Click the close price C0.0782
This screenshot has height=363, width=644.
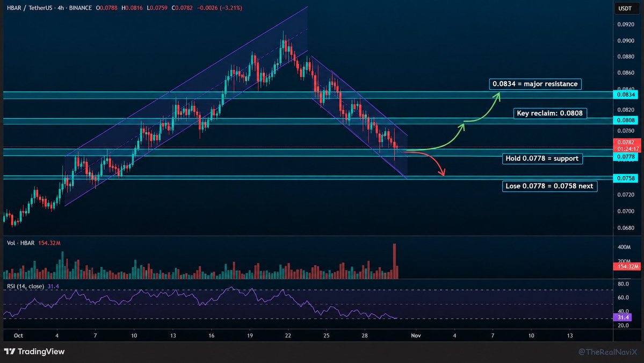click(x=182, y=8)
